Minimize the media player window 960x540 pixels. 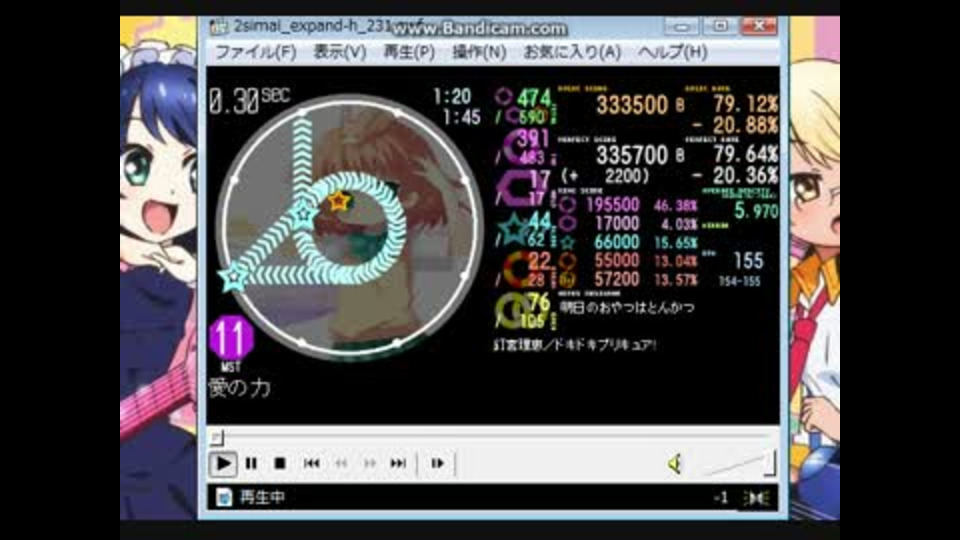click(x=682, y=26)
